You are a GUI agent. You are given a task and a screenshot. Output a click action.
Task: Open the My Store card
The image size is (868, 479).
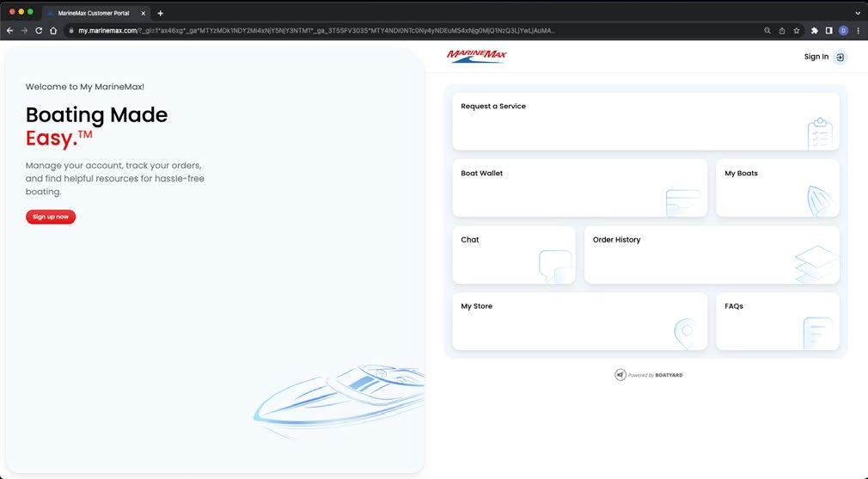point(579,321)
